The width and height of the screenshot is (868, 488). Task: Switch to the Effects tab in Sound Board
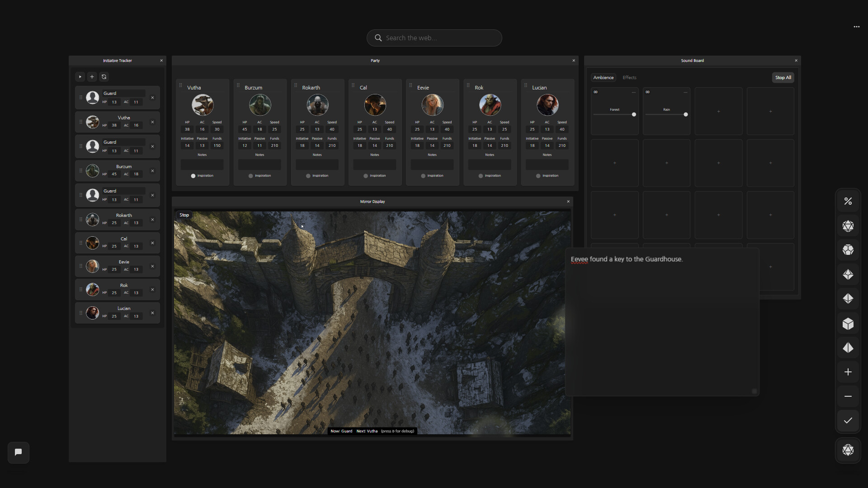click(x=629, y=77)
